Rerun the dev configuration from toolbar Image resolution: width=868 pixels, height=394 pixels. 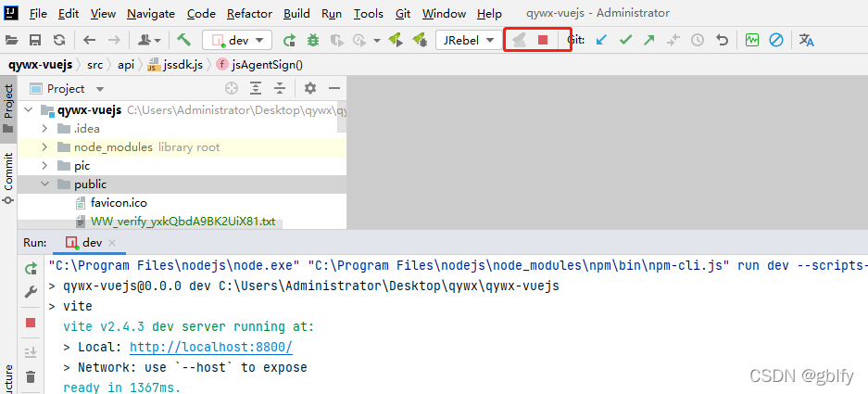point(289,40)
